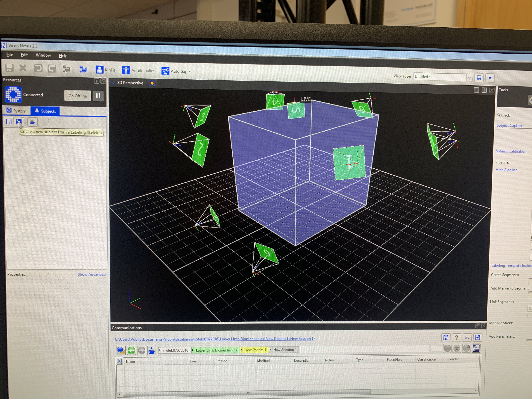Expand the 3D Perspective view menu
Screen dimensions: 532x399
(113, 83)
